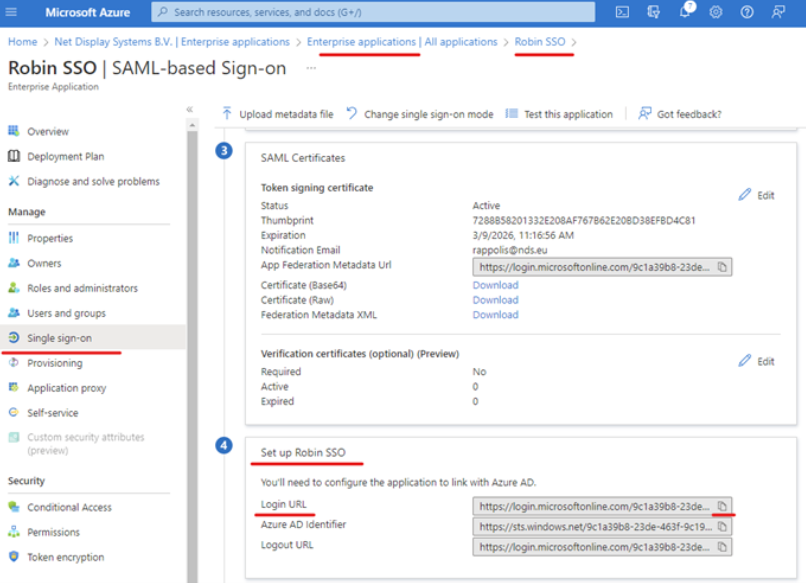
Task: Click the Users and groups icon
Action: pyautogui.click(x=14, y=313)
